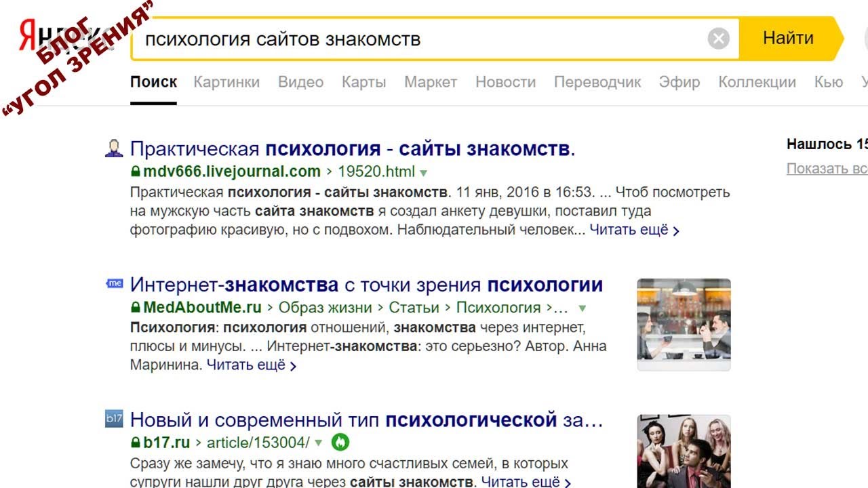Click Читать ещё in MedAboutMe result
The image size is (868, 488).
[x=252, y=365]
